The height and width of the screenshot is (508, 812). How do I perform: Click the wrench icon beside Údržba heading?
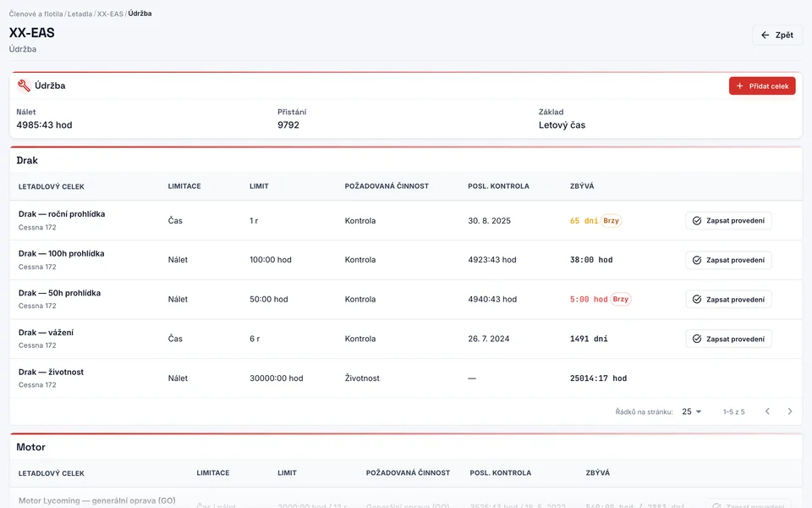pos(24,86)
